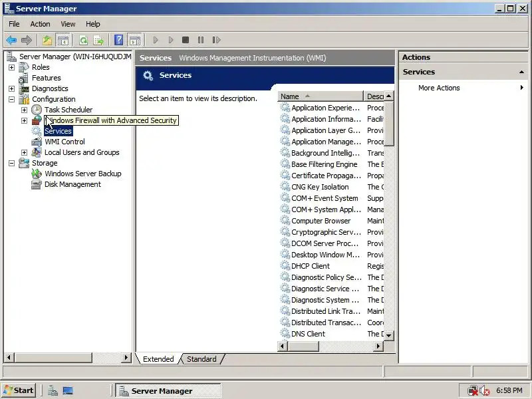The height and width of the screenshot is (399, 532).
Task: Click the Show Desktop quick launch icon
Action: [68, 391]
